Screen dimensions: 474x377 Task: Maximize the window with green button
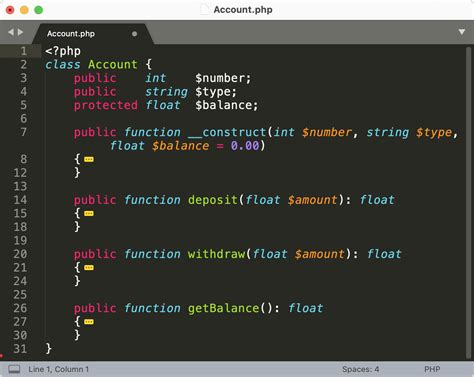(39, 10)
